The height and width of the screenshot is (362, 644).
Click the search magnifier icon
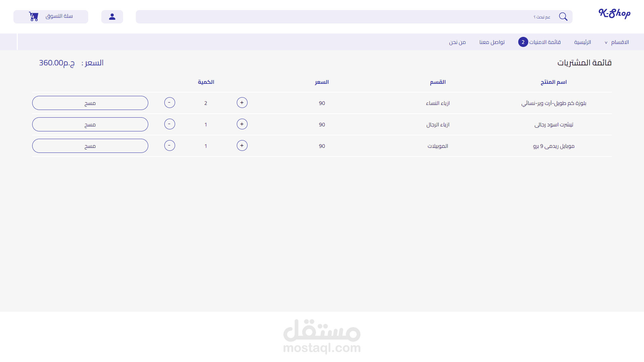(563, 17)
